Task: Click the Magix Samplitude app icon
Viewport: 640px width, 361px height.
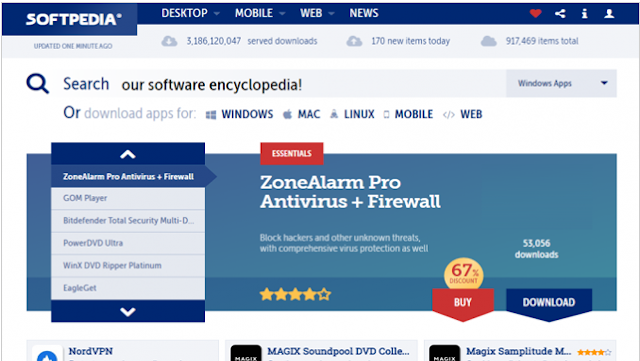Action: pyautogui.click(x=444, y=354)
